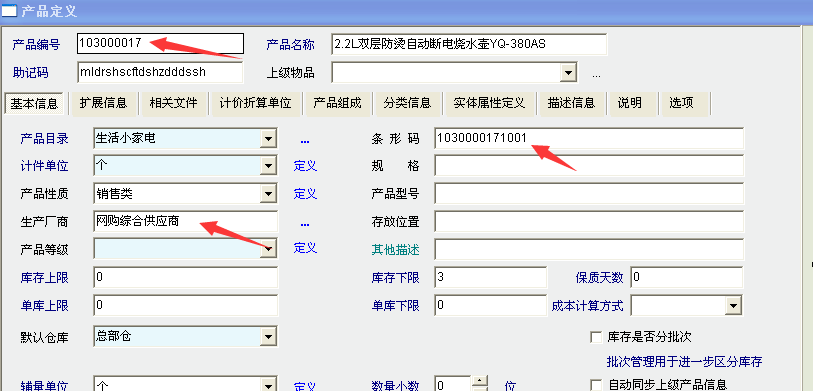Screen dimensions: 813x391
Task: Click the ellipsis link beside 产品目录
Action: tap(305, 141)
